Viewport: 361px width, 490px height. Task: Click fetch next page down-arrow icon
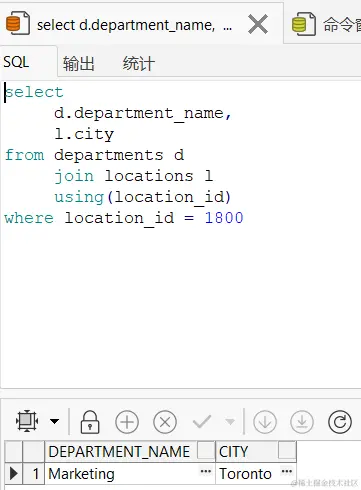tap(265, 422)
